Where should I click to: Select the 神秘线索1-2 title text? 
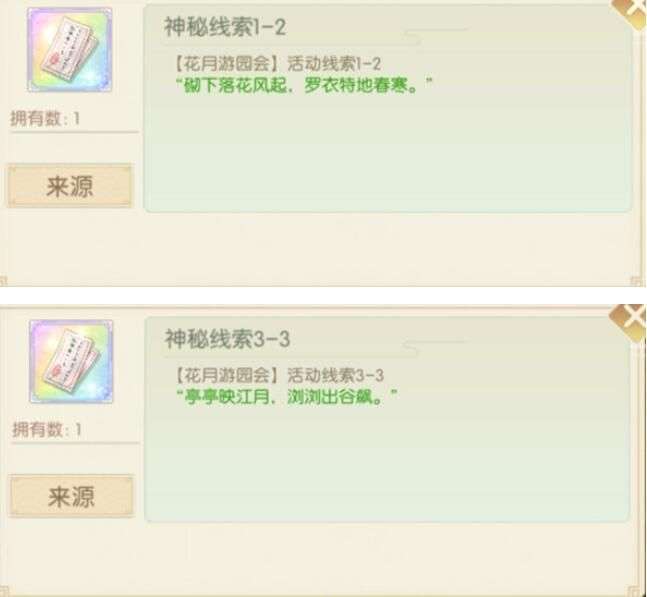click(x=225, y=27)
